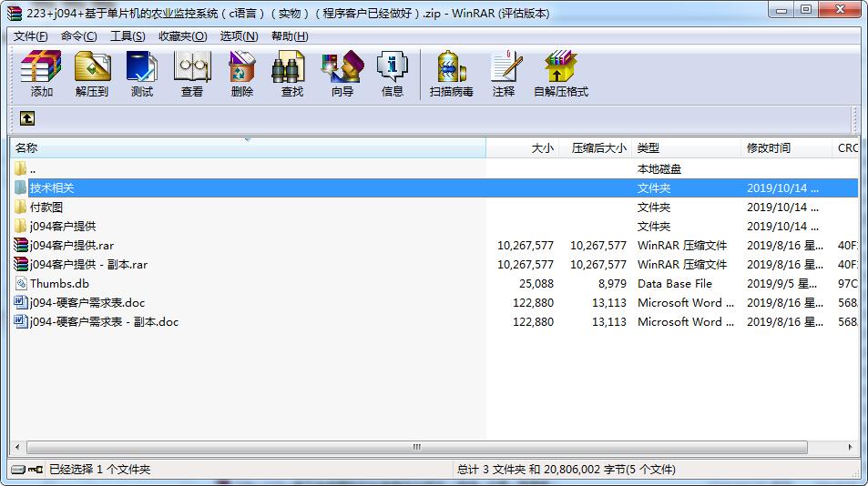Viewport: 868px width, 486px height.
Task: Select the 技术相关 folder row
Action: (434, 188)
